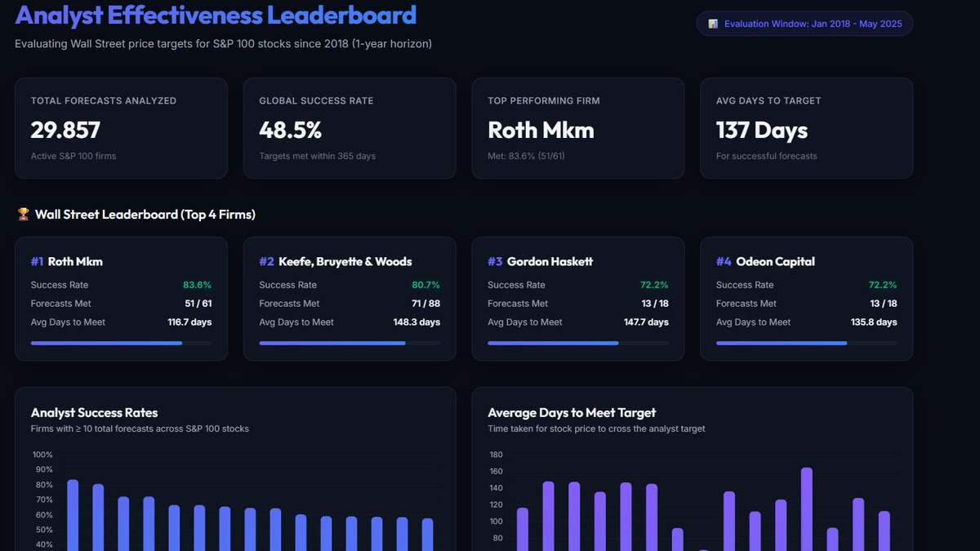The width and height of the screenshot is (980, 551).
Task: Click the Average Days to Meet Target title
Action: tap(572, 412)
